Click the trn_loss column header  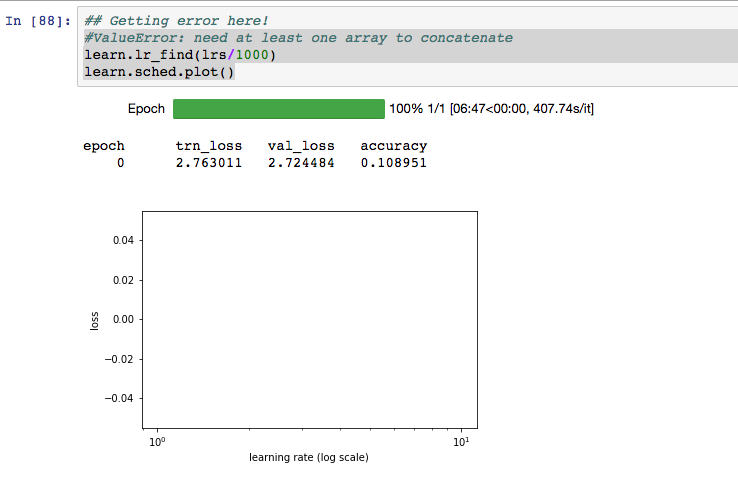coord(209,146)
